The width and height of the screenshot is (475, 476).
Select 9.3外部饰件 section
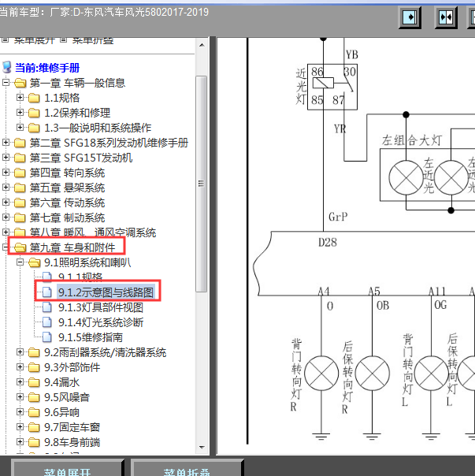click(72, 367)
